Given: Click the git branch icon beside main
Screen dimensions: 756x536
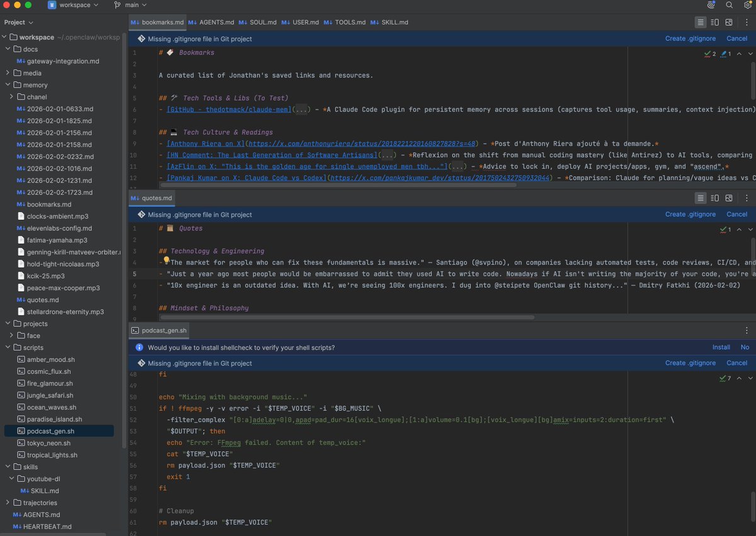Looking at the screenshot, I should [117, 5].
